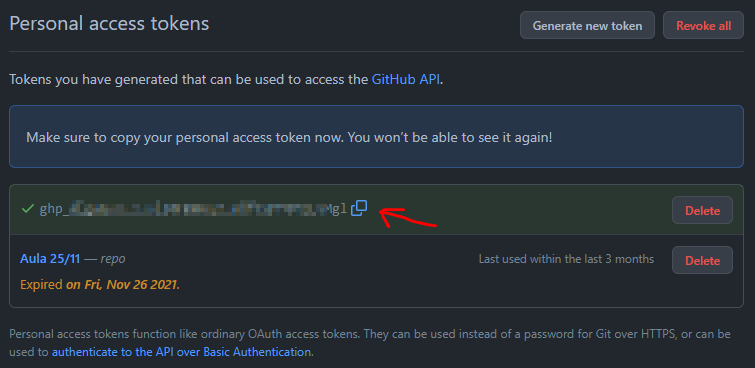The width and height of the screenshot is (755, 368).
Task: Delete the Aula 25/11 token
Action: (x=703, y=261)
